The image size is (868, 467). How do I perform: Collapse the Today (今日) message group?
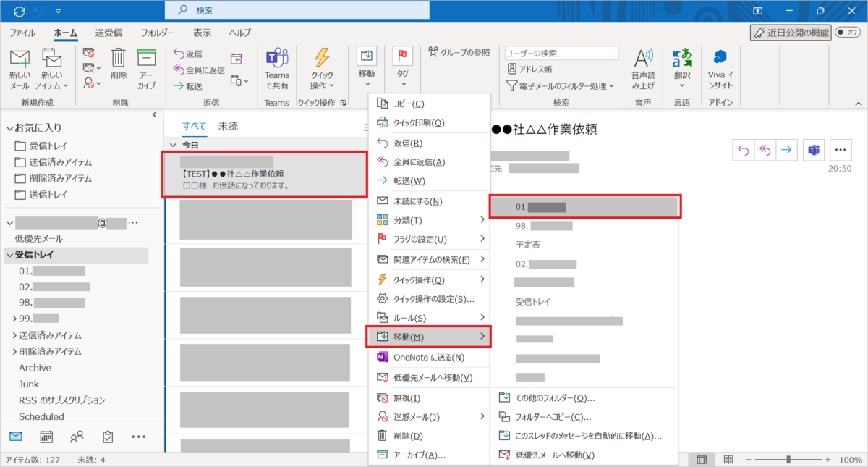(x=173, y=146)
